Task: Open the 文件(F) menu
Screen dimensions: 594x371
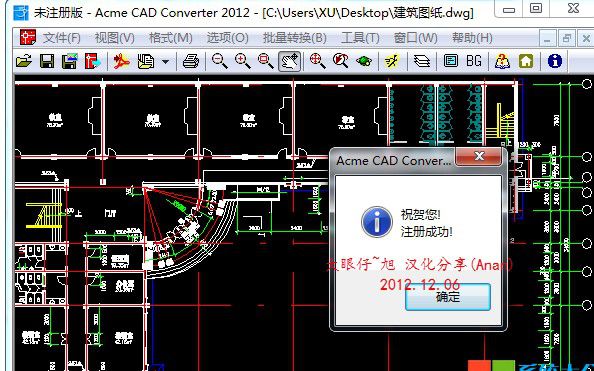Action: point(62,38)
